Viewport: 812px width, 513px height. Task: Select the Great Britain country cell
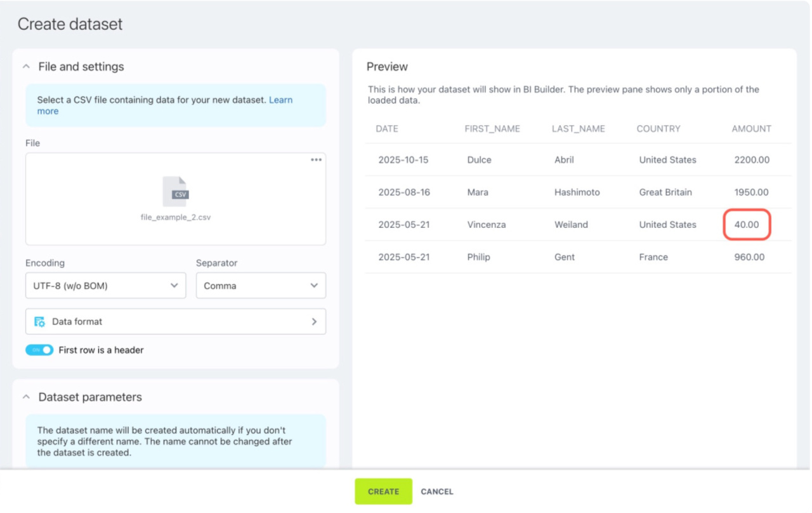(665, 192)
